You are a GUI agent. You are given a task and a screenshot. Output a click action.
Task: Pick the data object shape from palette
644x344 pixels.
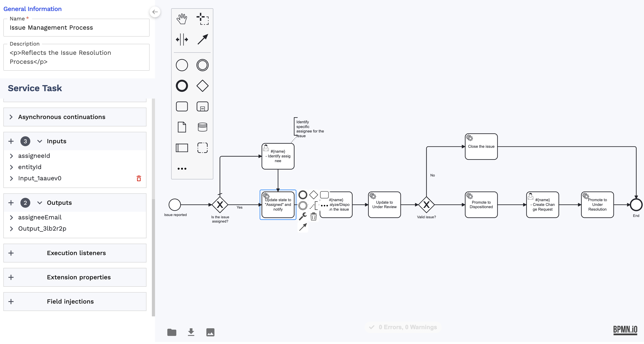[x=182, y=127]
